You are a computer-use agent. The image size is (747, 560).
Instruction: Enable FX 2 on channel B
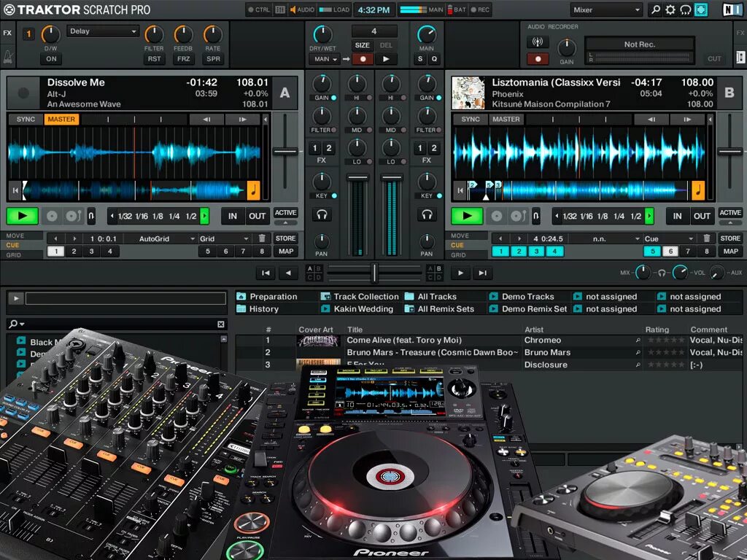(x=433, y=148)
